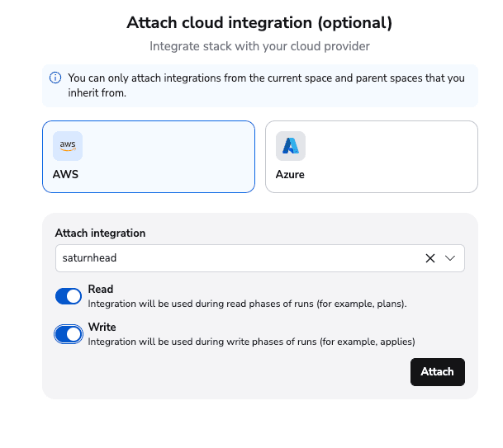Click "Integrate stack with your cloud provider" subtitle
This screenshot has width=503, height=448.
pos(259,46)
